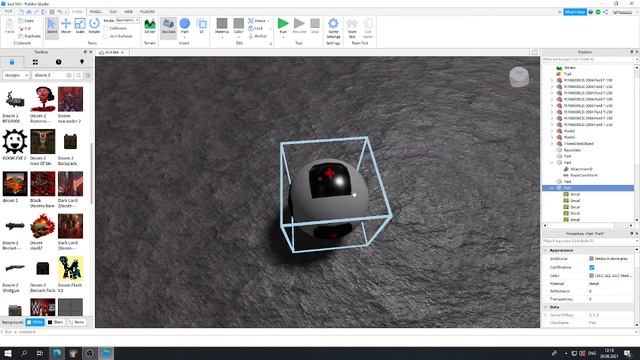Select the Doom 2 Backpack thumbnail
640x360 pixels.
70,141
